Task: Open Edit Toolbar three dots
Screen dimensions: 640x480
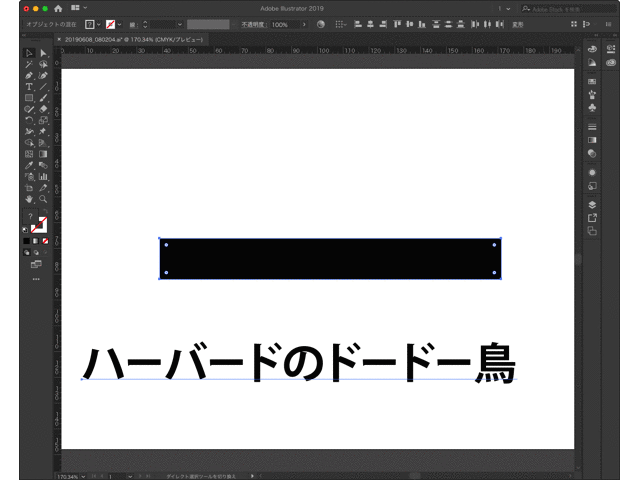Action: click(36, 279)
